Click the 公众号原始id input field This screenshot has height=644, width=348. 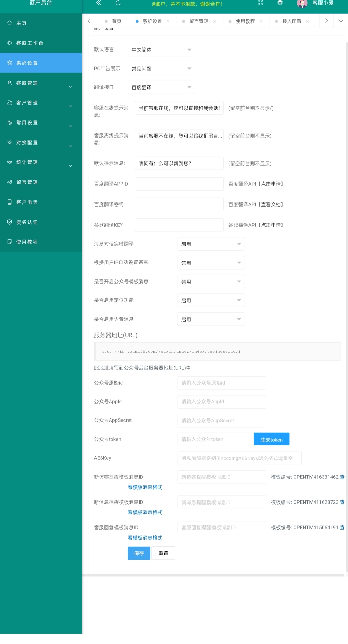[222, 383]
